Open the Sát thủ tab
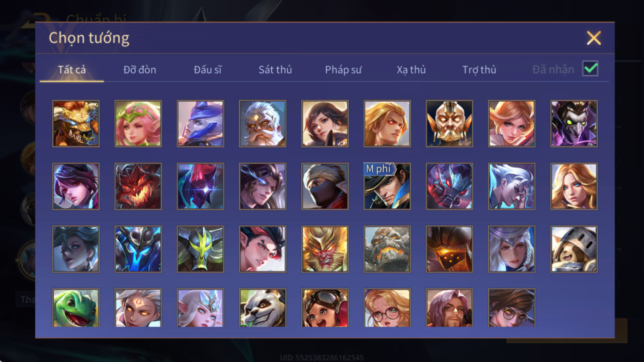 click(275, 70)
